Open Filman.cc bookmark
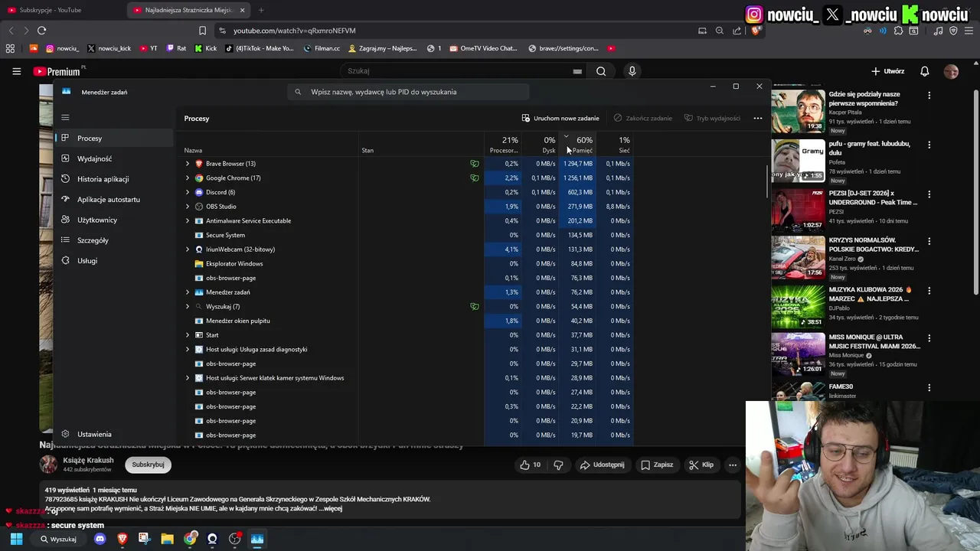Viewport: 980px width, 551px height. coord(322,48)
